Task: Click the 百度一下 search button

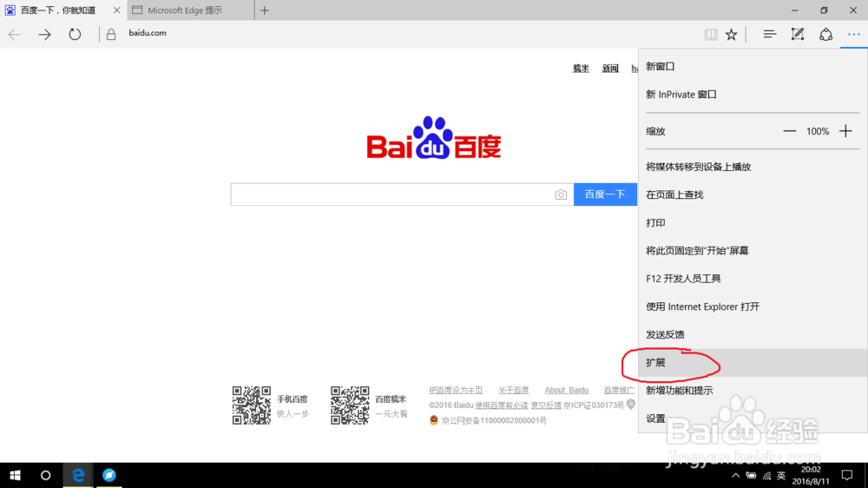Action: (605, 195)
